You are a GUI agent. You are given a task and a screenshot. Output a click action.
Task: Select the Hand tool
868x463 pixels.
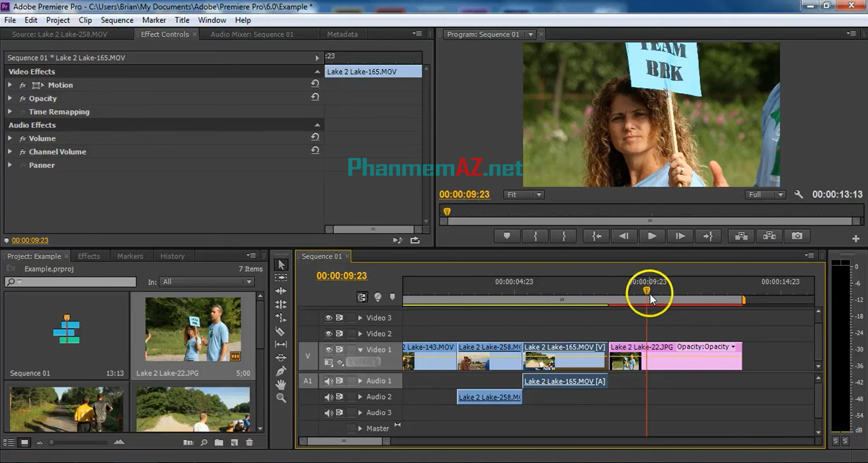point(281,385)
